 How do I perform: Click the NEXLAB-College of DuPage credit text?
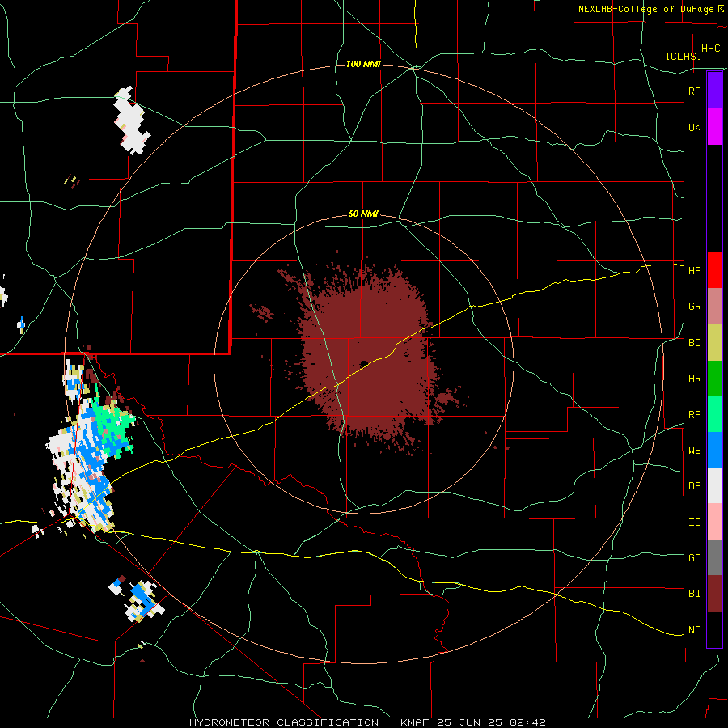pyautogui.click(x=647, y=9)
